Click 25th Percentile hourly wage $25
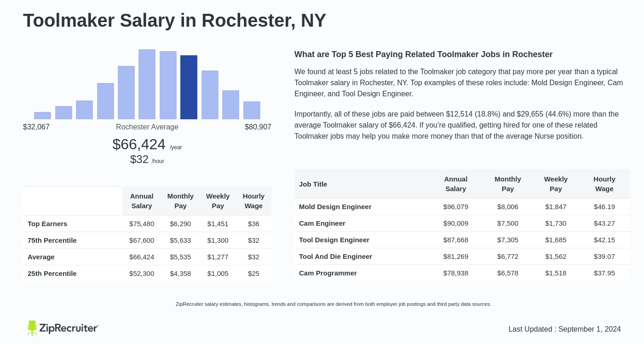The width and height of the screenshot is (644, 345). coord(253,274)
